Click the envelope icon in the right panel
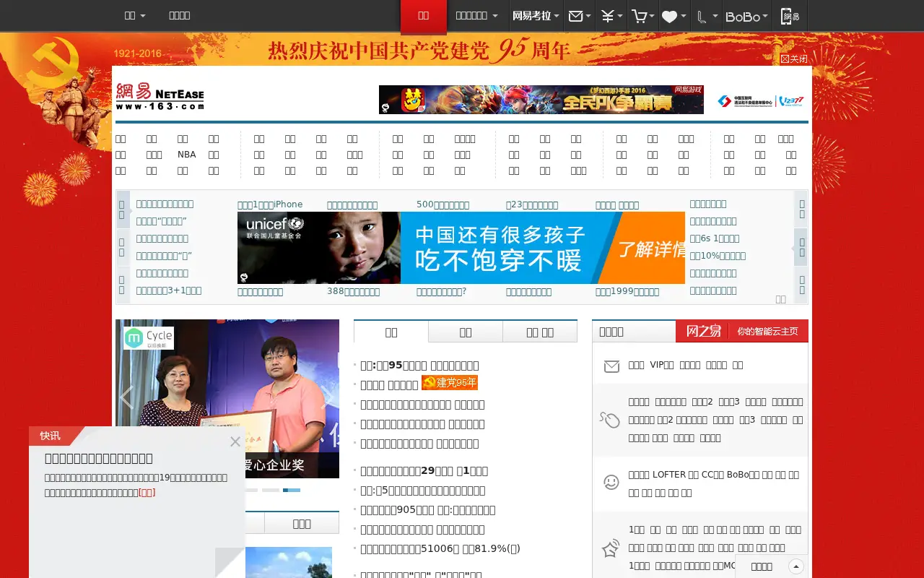The height and width of the screenshot is (578, 924). tap(611, 366)
